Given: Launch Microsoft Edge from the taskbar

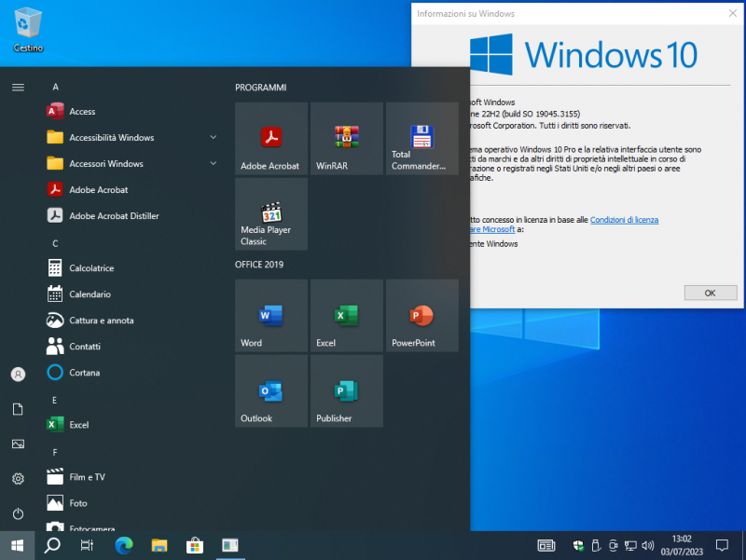Looking at the screenshot, I should [124, 545].
